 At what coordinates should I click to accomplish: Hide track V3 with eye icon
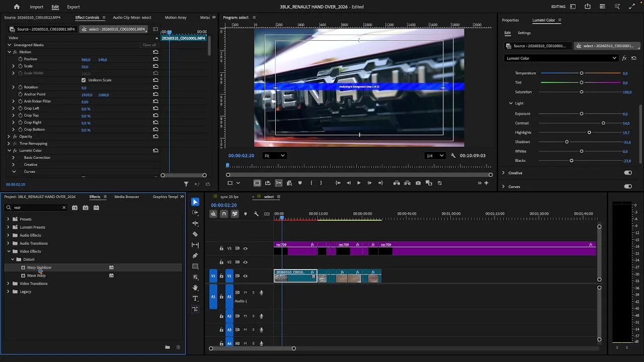tap(246, 248)
